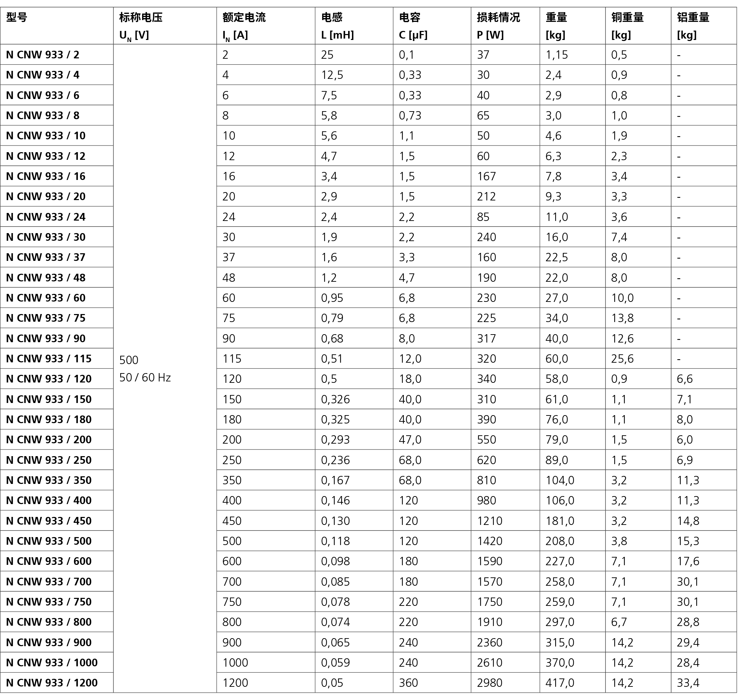The image size is (740, 700).
Task: Select model cell N CNW 933 / 6
Action: point(57,95)
